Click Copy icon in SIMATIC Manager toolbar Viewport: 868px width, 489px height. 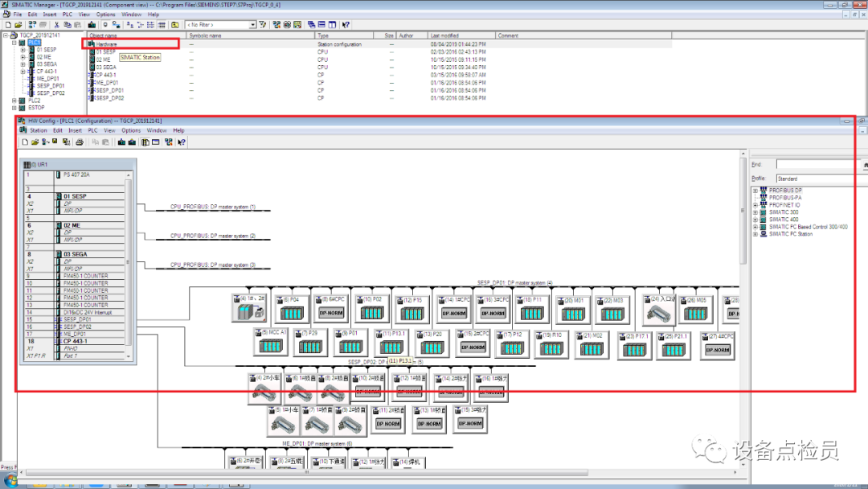tap(67, 25)
